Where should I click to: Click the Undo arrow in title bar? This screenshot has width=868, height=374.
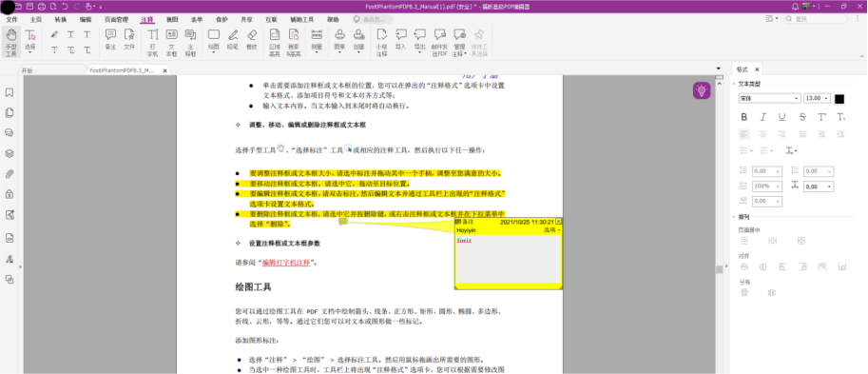65,6
